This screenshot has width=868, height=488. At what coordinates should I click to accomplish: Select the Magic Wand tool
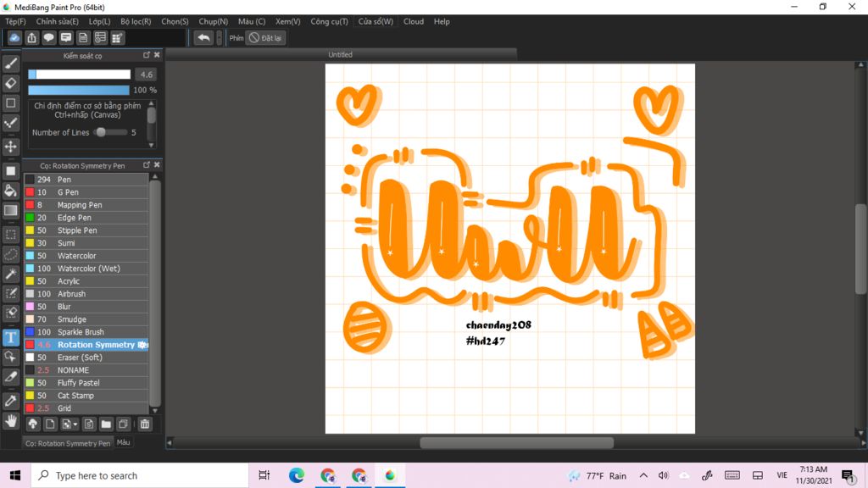click(10, 274)
